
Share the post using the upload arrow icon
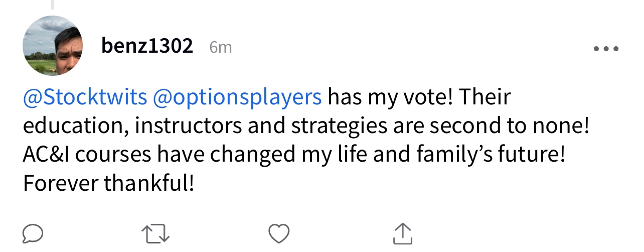click(x=402, y=234)
